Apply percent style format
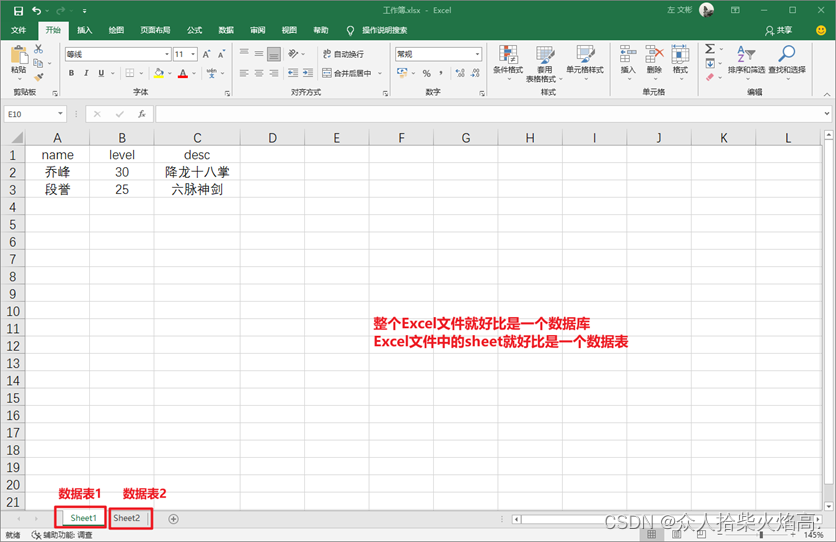The height and width of the screenshot is (542, 836). click(x=427, y=73)
